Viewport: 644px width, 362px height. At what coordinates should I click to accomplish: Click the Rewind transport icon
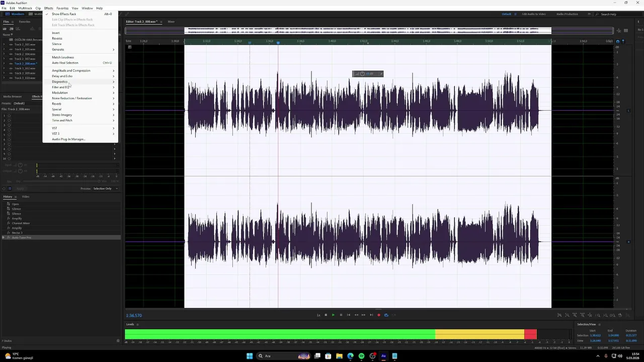coord(356,315)
